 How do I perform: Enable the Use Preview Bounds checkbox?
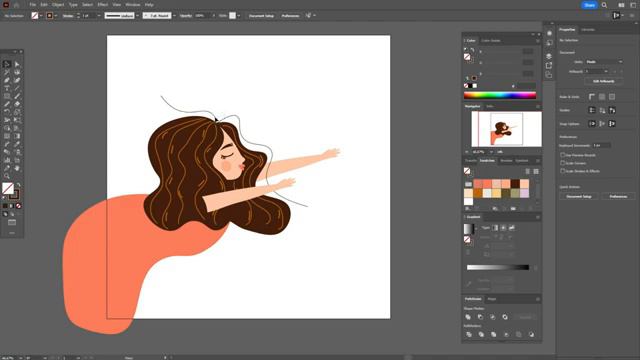(x=562, y=155)
